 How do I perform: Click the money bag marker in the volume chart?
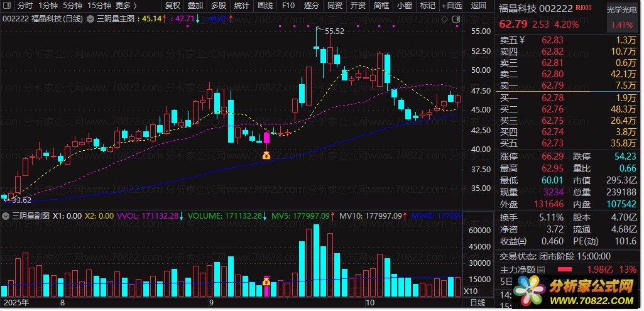266,281
